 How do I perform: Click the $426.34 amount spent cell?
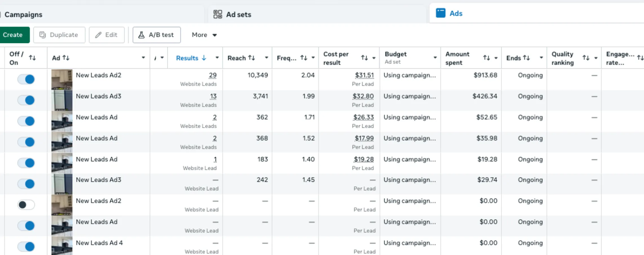point(485,96)
